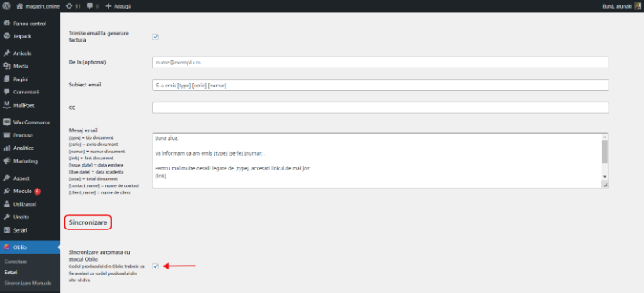The image size is (644, 293).
Task: Expand the Adaugă new content menu
Action: tap(119, 6)
